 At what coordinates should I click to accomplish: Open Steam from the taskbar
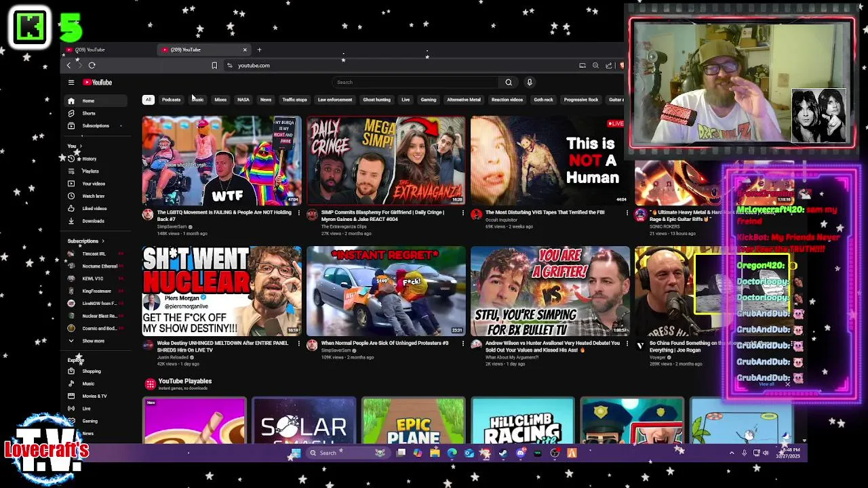tap(503, 453)
